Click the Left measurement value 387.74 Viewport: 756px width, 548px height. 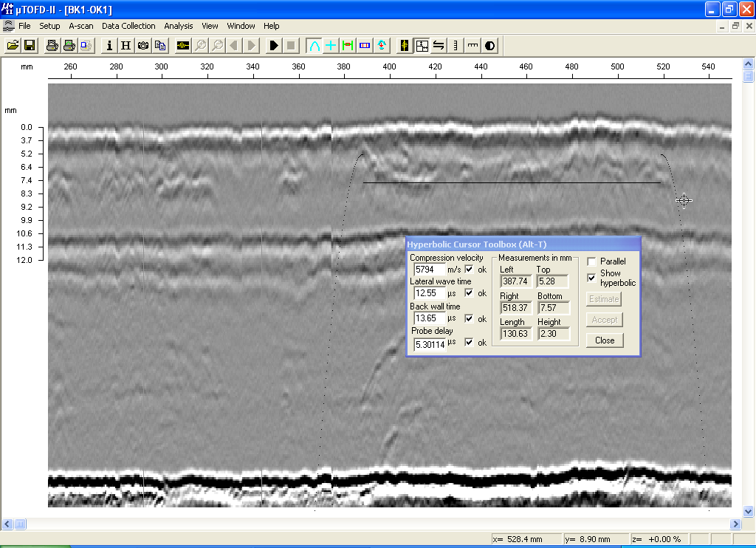[x=516, y=281]
